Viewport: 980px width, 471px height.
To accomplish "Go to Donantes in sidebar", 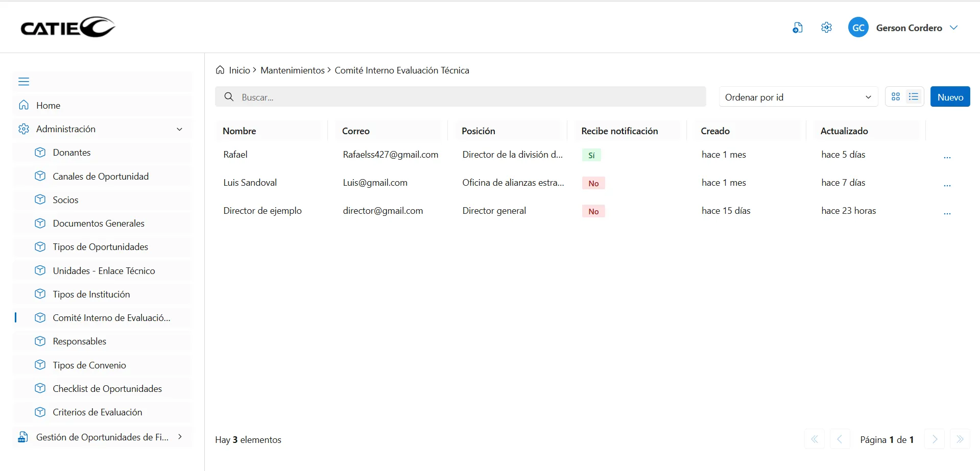I will (71, 153).
